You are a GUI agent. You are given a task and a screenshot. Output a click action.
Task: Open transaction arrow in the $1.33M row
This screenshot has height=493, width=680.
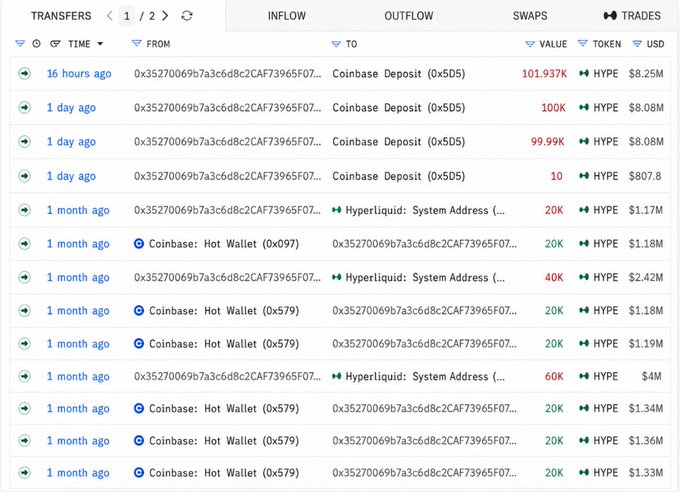coord(25,473)
